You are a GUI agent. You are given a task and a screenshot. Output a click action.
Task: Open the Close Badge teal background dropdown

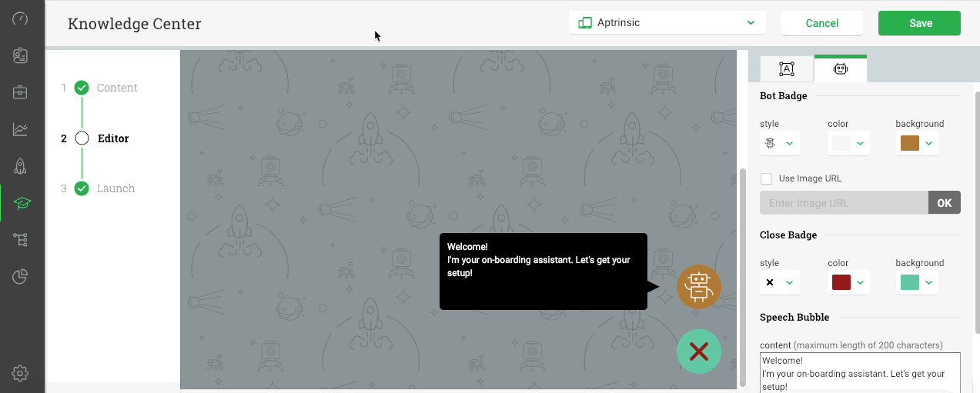[x=917, y=282]
